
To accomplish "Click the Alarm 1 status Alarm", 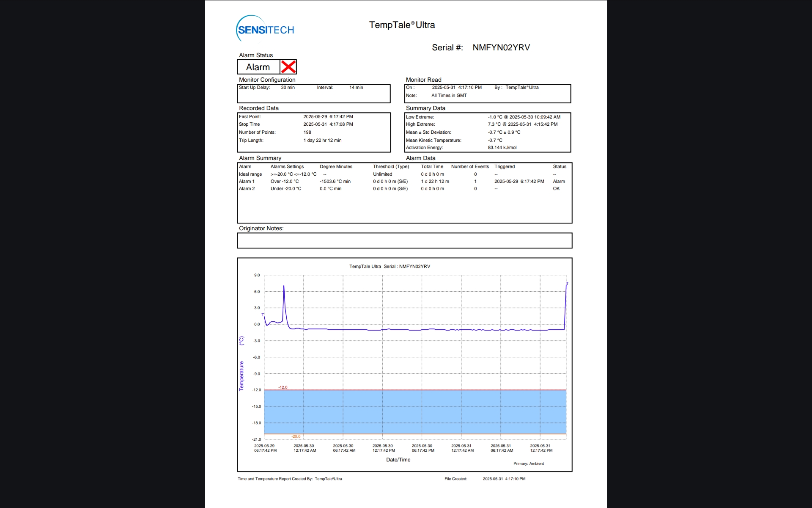I will tap(559, 182).
